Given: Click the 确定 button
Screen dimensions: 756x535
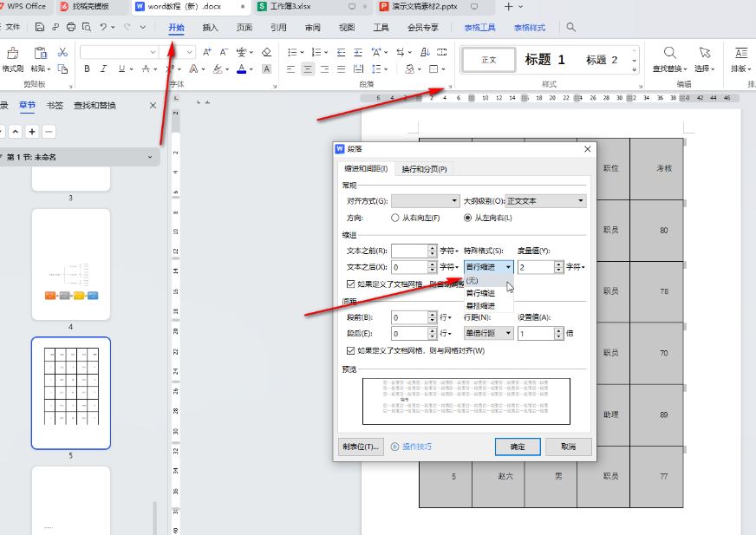Looking at the screenshot, I should (x=518, y=447).
